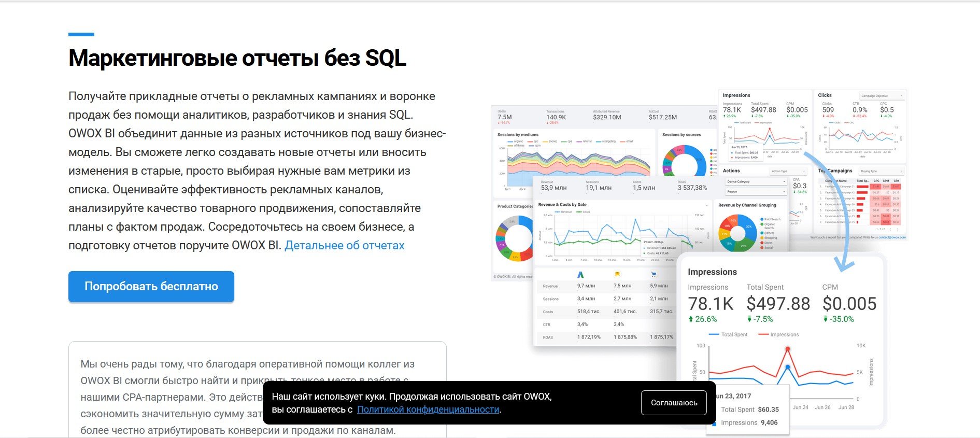Click the Product Categories donut chart
The image size is (980, 438).
(515, 238)
